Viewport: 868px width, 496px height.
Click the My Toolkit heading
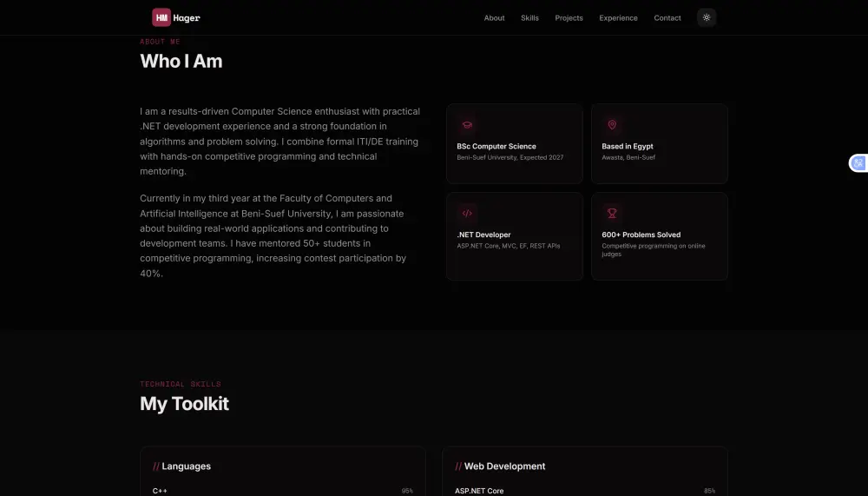pyautogui.click(x=184, y=403)
